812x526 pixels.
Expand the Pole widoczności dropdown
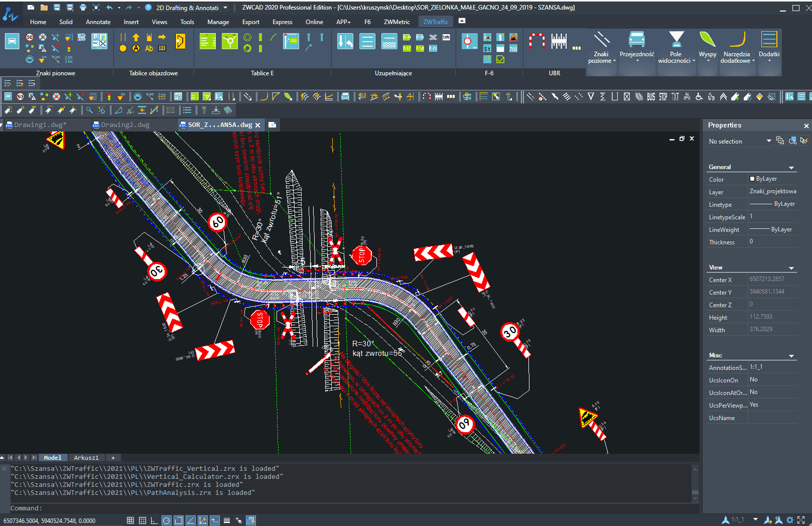pos(676,52)
